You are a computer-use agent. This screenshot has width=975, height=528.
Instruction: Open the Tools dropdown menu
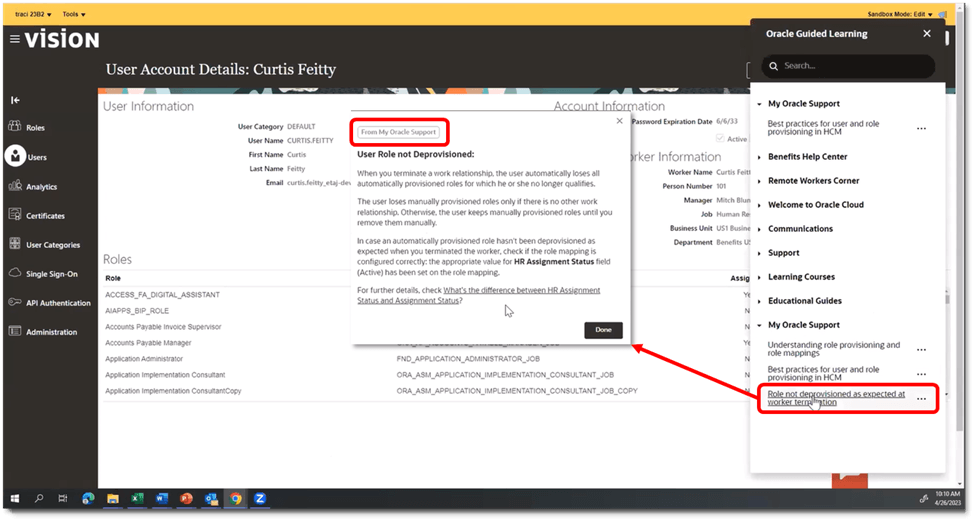(x=74, y=14)
